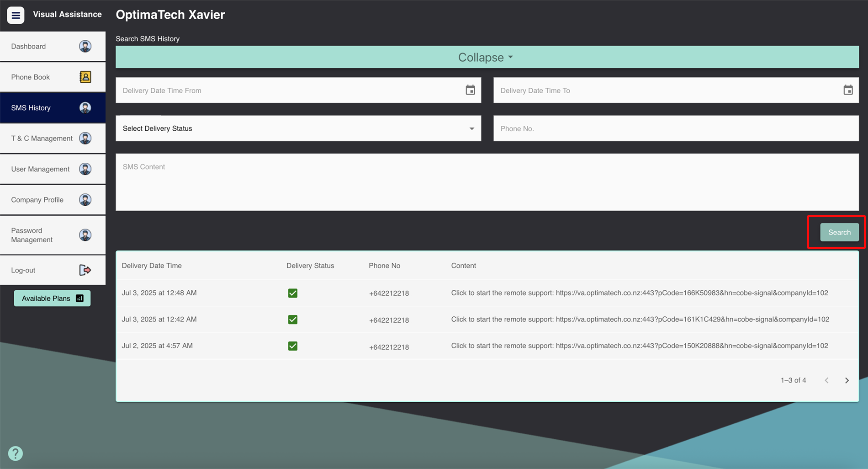Image resolution: width=868 pixels, height=469 pixels.
Task: Click SMS content with pCode=166K50983
Action: 640,293
